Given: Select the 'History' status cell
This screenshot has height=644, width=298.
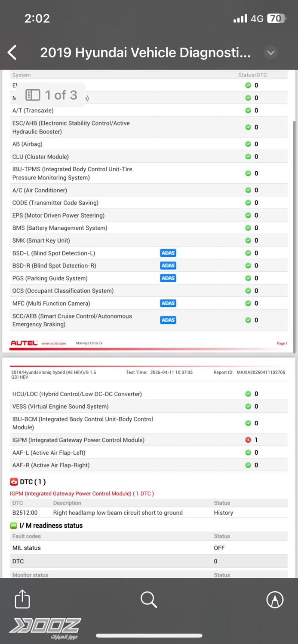Looking at the screenshot, I should 224,513.
